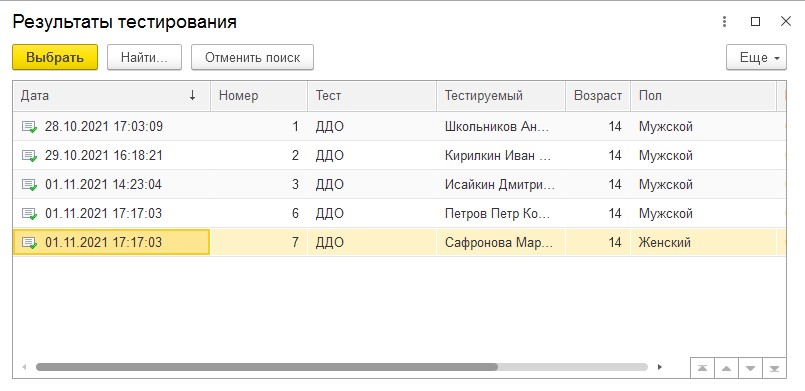The image size is (805, 391).
Task: Click the Отменить поиск button
Action: click(252, 57)
